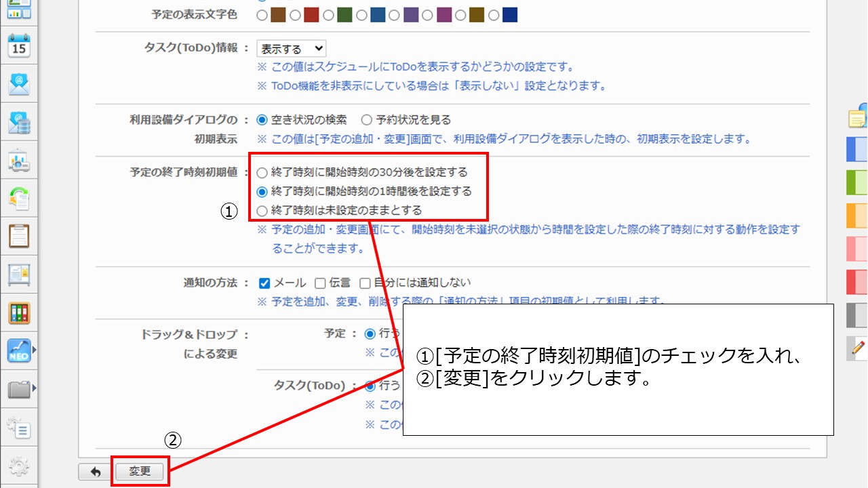Select the 空き状況の検索 radio button

pyautogui.click(x=262, y=120)
